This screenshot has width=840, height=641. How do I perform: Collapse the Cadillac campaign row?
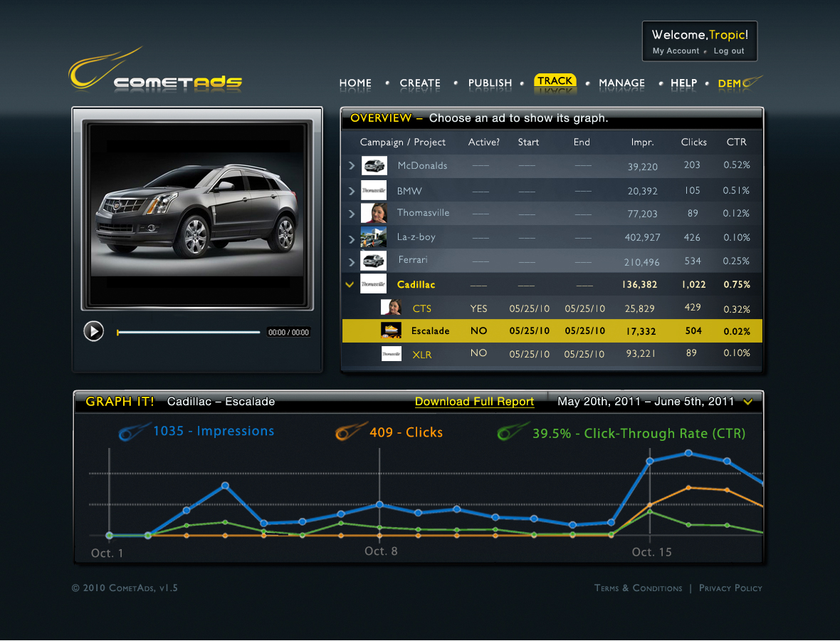tap(350, 285)
